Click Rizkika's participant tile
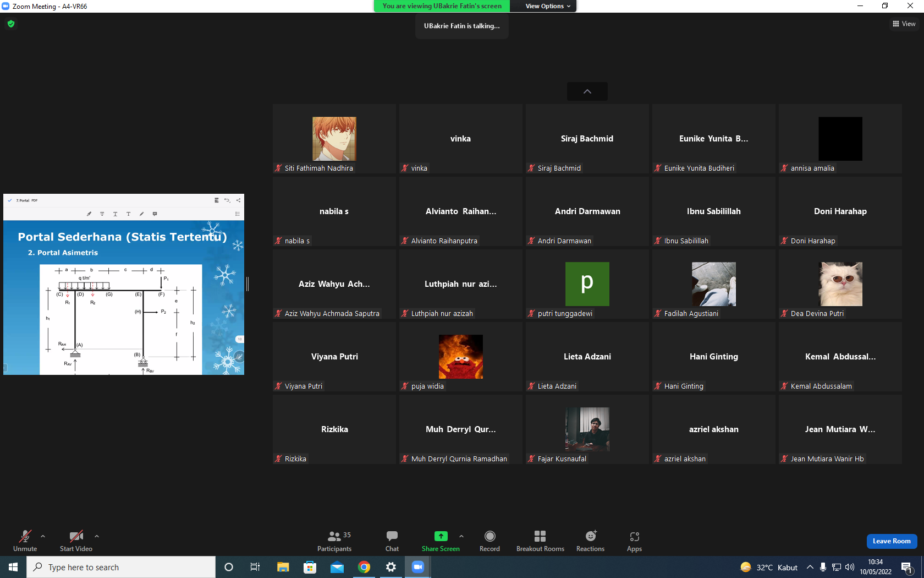Viewport: 924px width, 578px height. click(x=334, y=429)
